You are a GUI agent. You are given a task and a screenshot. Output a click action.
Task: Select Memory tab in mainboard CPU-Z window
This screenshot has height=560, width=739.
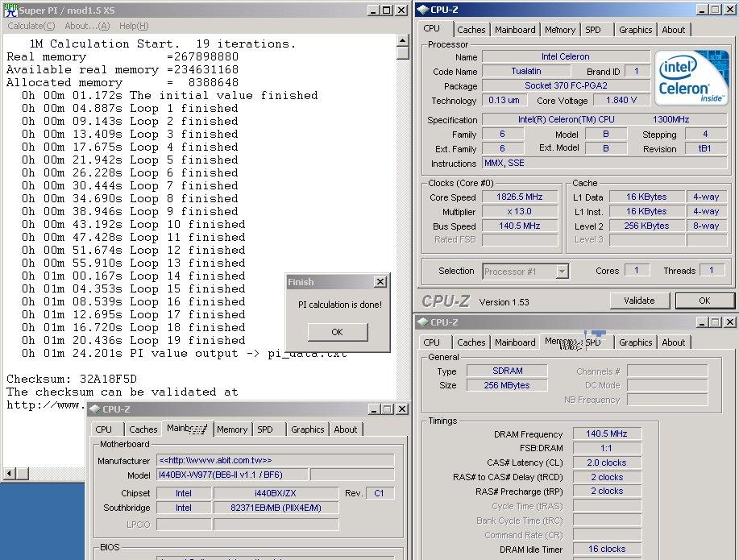click(232, 429)
